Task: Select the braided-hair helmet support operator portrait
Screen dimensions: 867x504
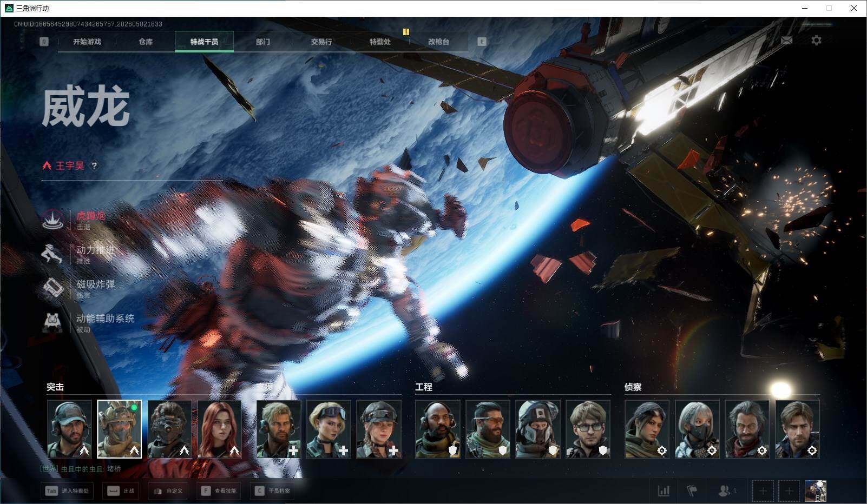Action: pyautogui.click(x=379, y=429)
